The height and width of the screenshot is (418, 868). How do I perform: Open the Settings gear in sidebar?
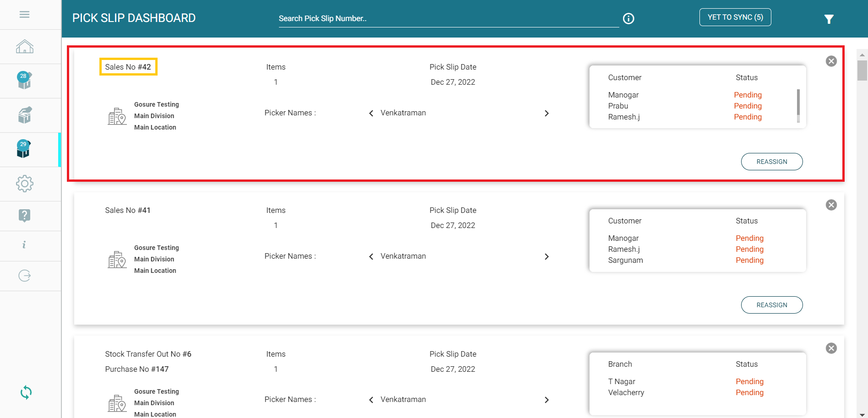point(25,184)
